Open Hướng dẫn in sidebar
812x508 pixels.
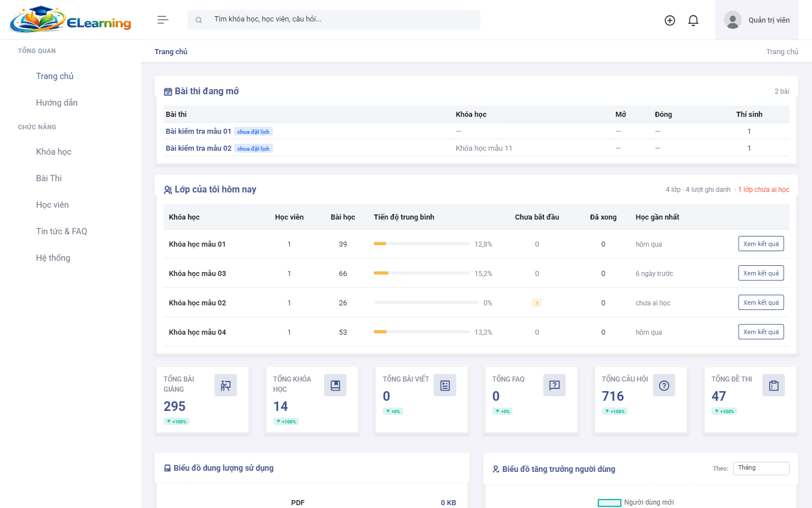click(57, 103)
